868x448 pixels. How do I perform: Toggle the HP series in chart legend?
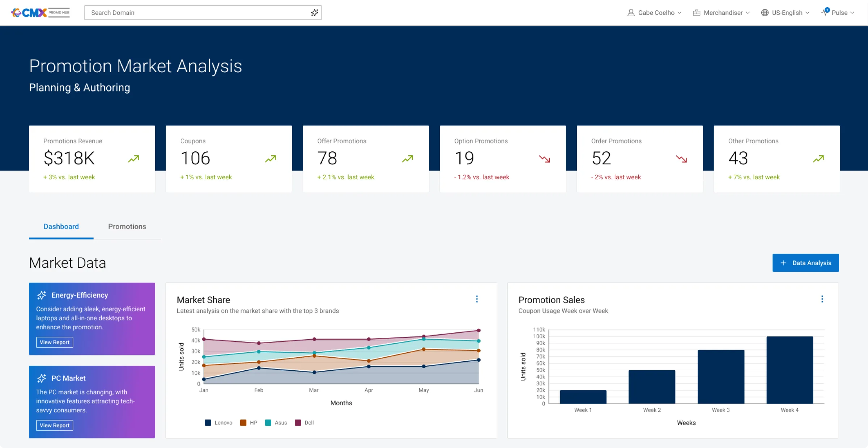(249, 423)
